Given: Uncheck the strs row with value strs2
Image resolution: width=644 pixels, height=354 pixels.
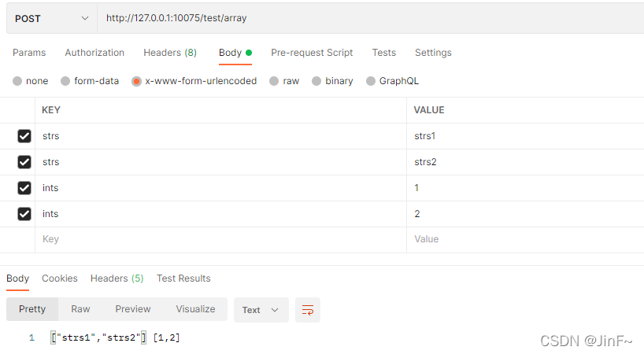Looking at the screenshot, I should point(24,162).
